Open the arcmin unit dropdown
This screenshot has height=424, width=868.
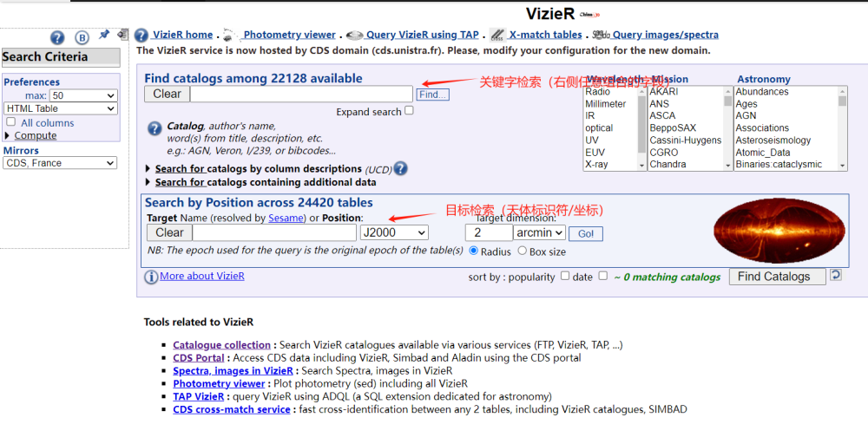539,232
